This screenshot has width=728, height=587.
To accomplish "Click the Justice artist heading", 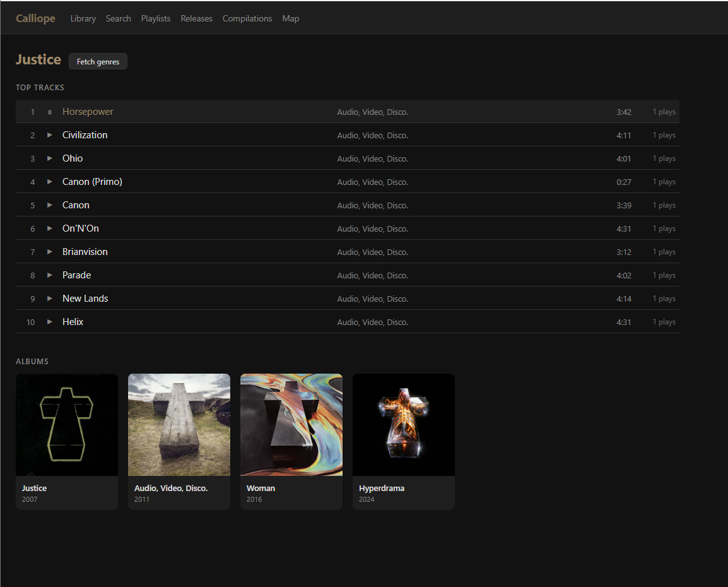I will 38,59.
